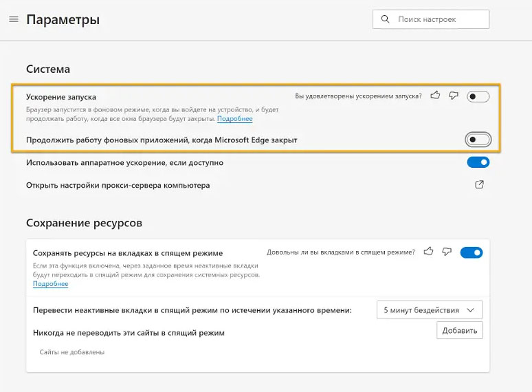Disable hardware acceleration toggle
532x392 pixels.
[478, 162]
